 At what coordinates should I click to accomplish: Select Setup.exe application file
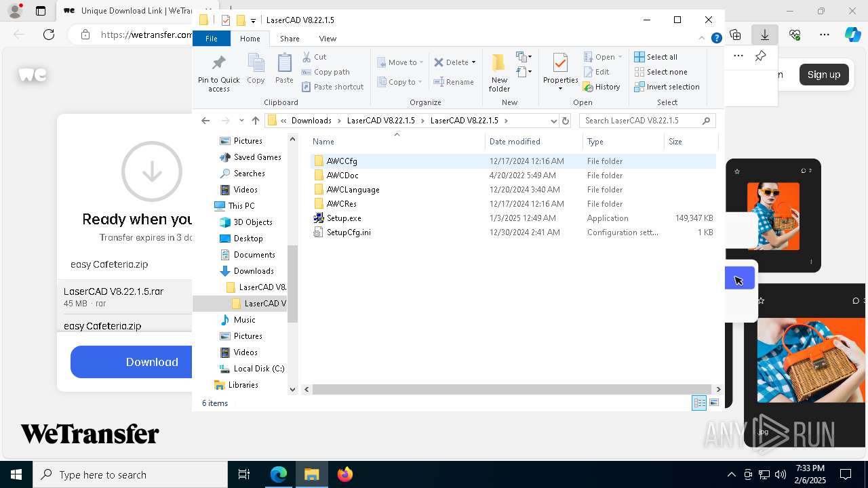513,218
